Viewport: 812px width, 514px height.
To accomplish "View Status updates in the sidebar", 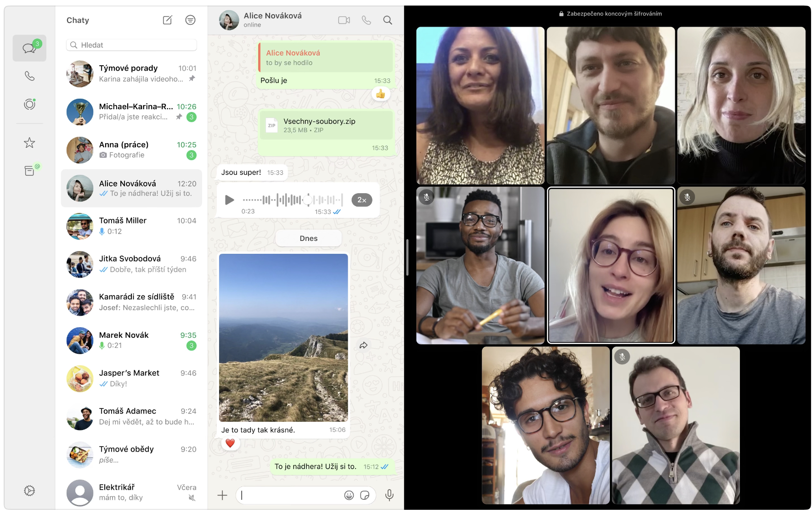I will click(29, 104).
